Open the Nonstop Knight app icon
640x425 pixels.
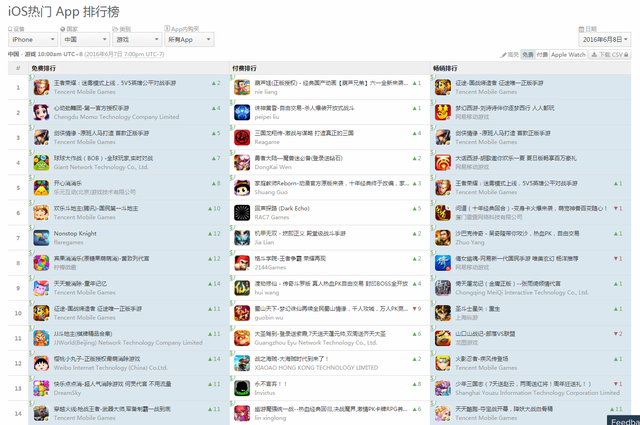[x=41, y=238]
